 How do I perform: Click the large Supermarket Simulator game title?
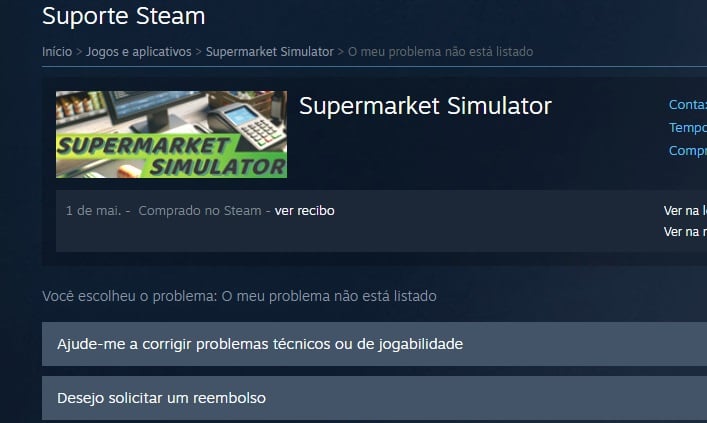point(425,106)
